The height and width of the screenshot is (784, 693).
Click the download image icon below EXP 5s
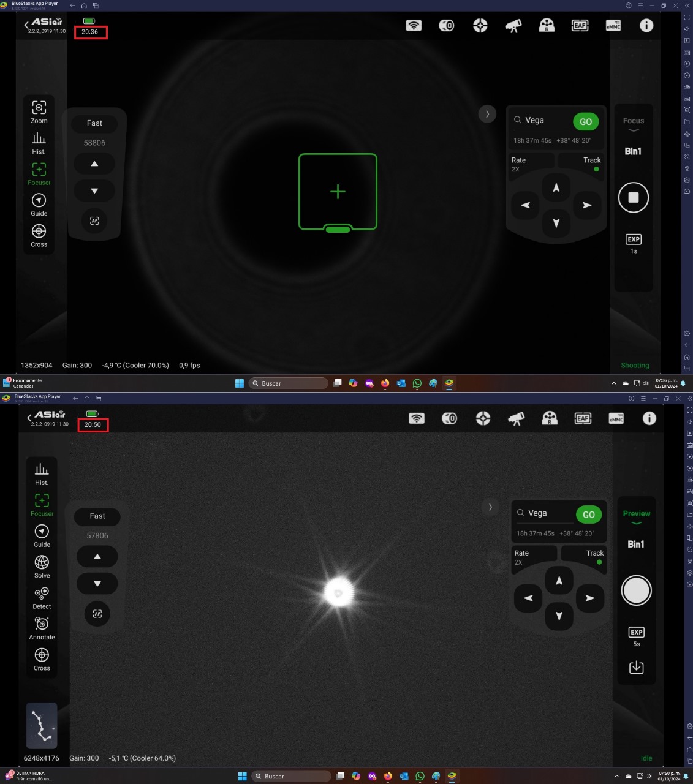[x=637, y=667]
